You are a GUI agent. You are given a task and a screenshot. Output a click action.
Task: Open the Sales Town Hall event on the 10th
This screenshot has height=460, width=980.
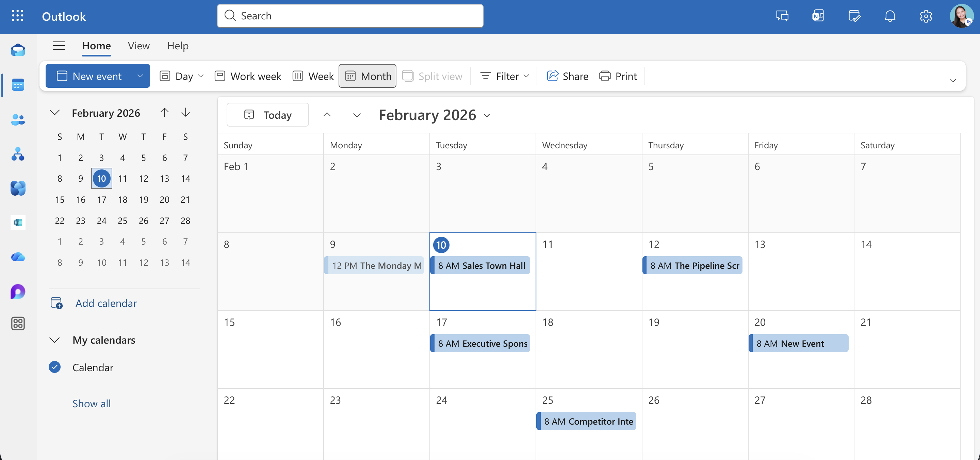pos(481,265)
